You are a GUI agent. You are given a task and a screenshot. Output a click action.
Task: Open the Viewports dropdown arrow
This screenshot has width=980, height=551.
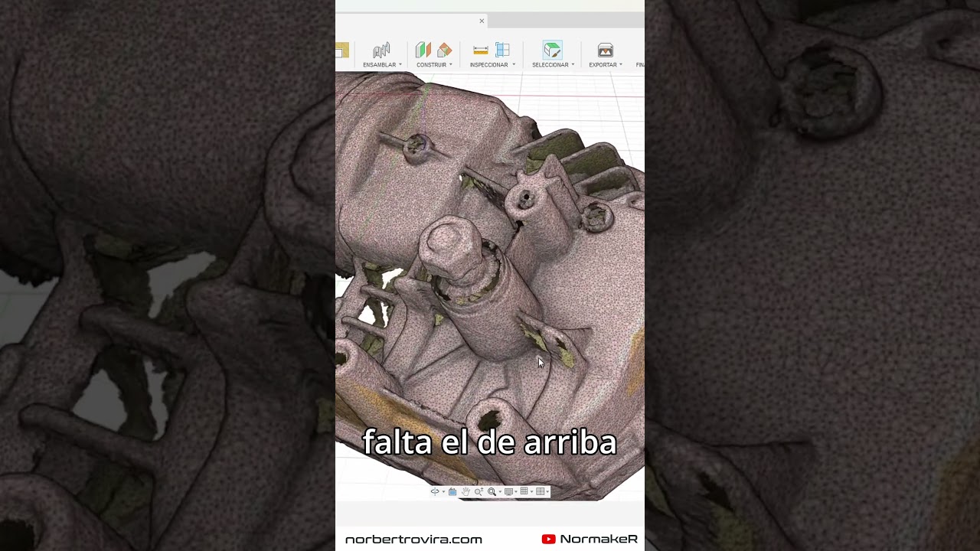pyautogui.click(x=547, y=492)
